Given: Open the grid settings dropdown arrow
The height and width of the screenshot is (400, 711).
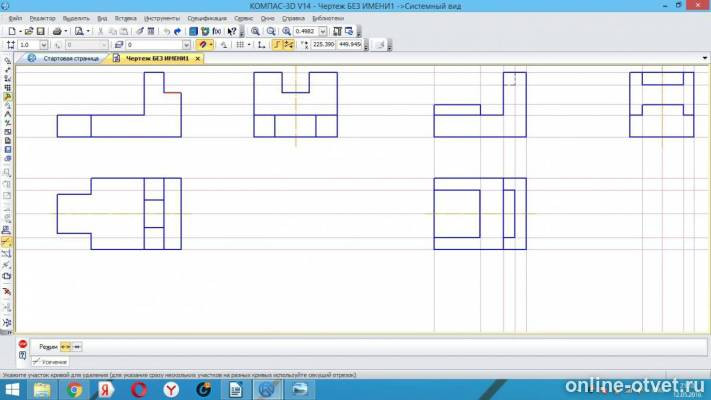Looking at the screenshot, I should (x=249, y=44).
